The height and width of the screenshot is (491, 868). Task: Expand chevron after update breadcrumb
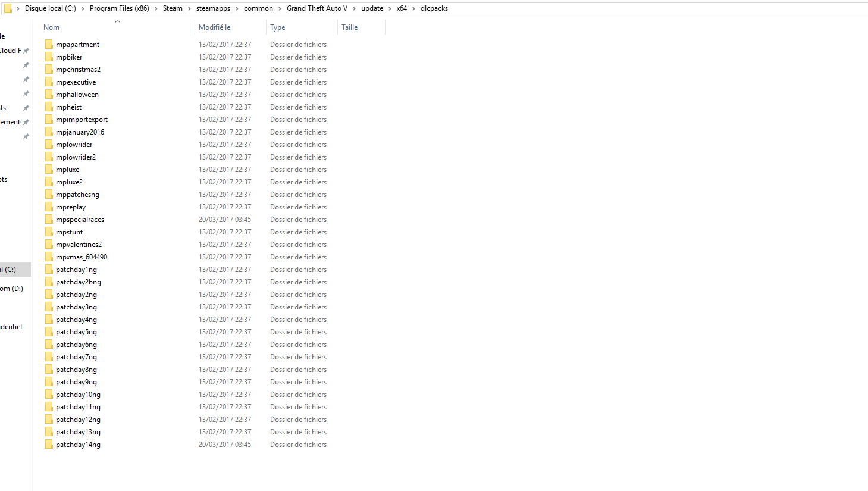(x=390, y=8)
